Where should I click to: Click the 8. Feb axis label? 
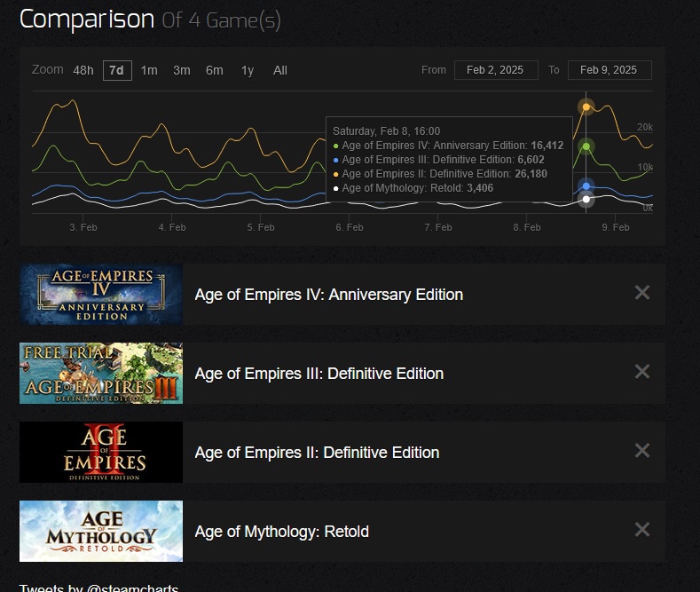click(x=527, y=227)
